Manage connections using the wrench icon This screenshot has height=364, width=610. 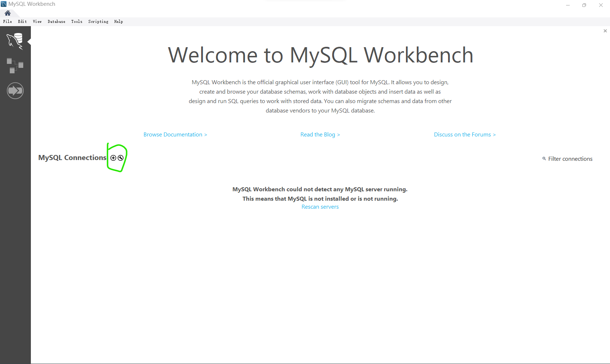121,158
